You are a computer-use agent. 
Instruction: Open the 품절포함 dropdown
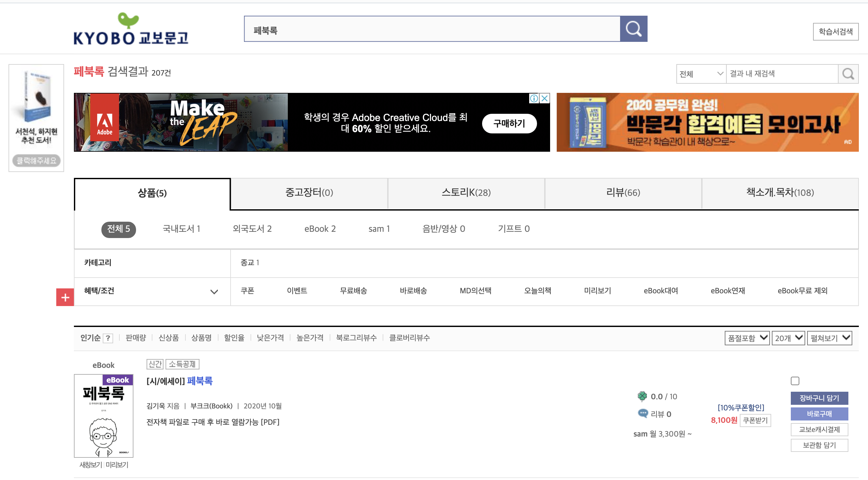pyautogui.click(x=747, y=338)
